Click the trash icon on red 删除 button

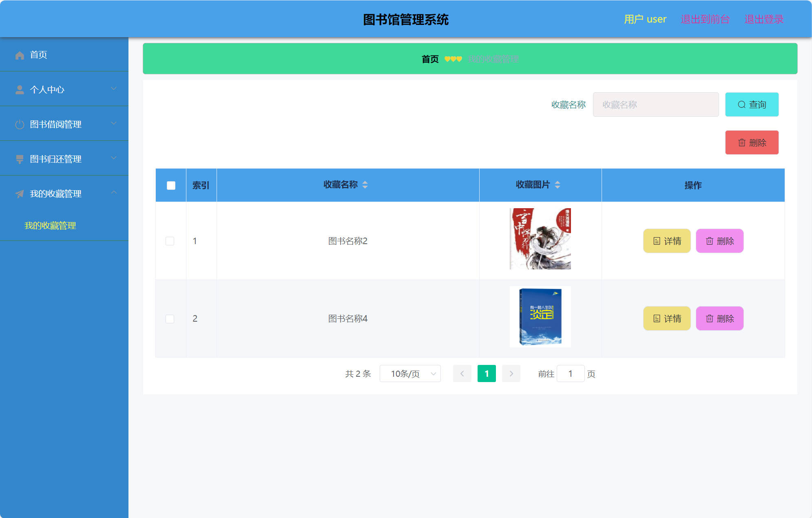coord(742,142)
